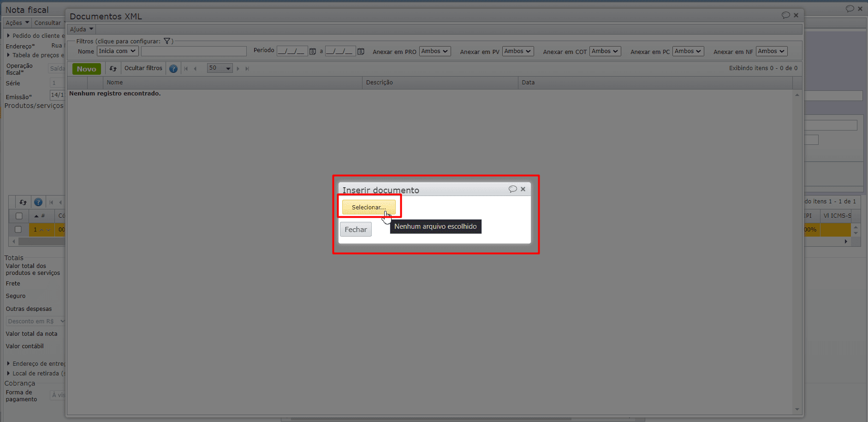
Task: Refresh the Documentos XML list
Action: click(x=113, y=69)
